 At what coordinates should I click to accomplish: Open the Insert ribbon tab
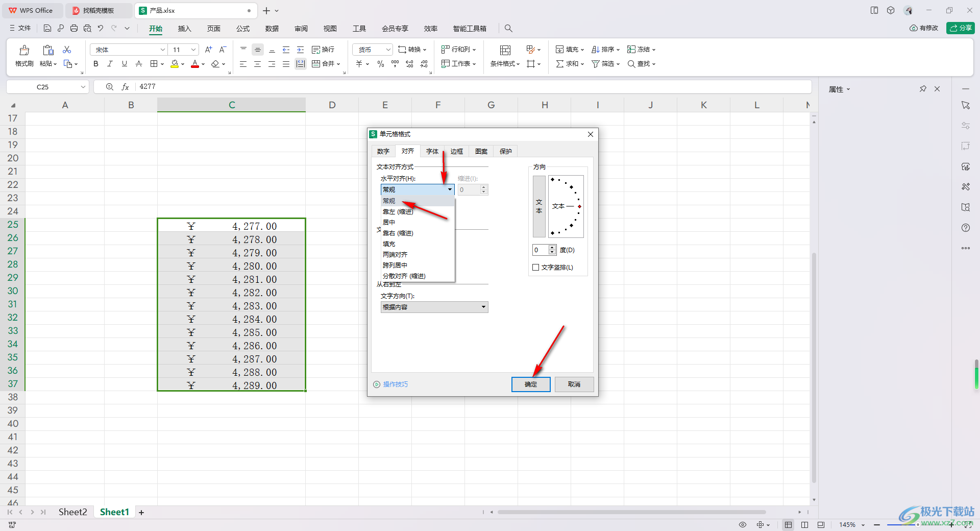tap(184, 29)
